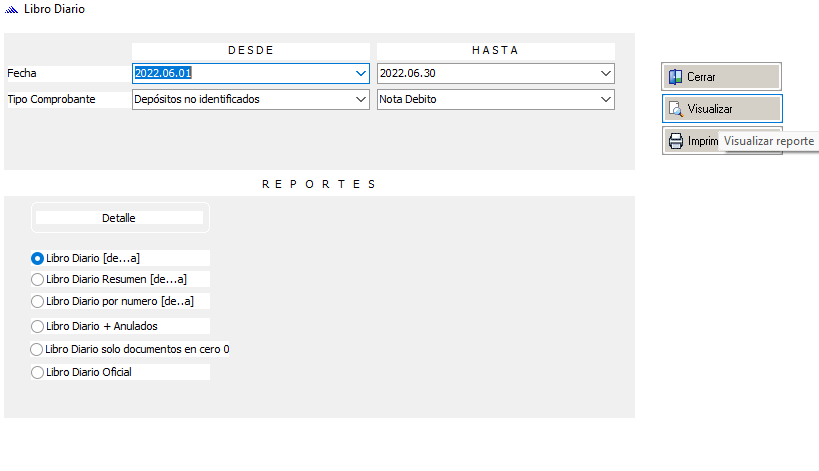Screen dimensions: 819x471
Task: Click the printer icon to print report
Action: pos(676,141)
